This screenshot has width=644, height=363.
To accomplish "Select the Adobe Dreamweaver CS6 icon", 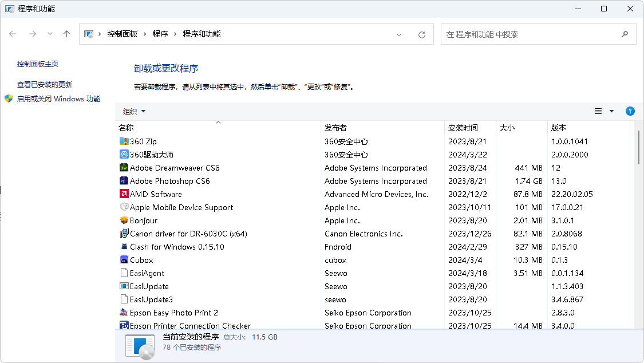I will 124,168.
